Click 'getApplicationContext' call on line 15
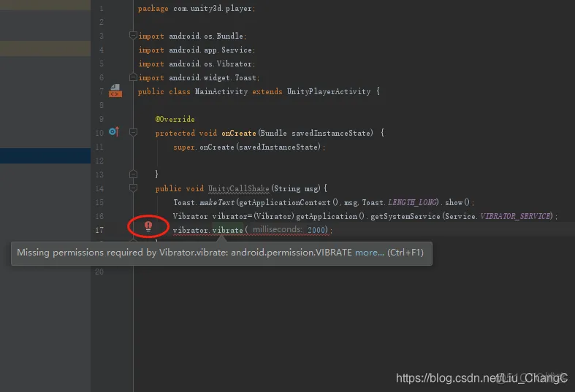This screenshot has width=575, height=392. [284, 203]
